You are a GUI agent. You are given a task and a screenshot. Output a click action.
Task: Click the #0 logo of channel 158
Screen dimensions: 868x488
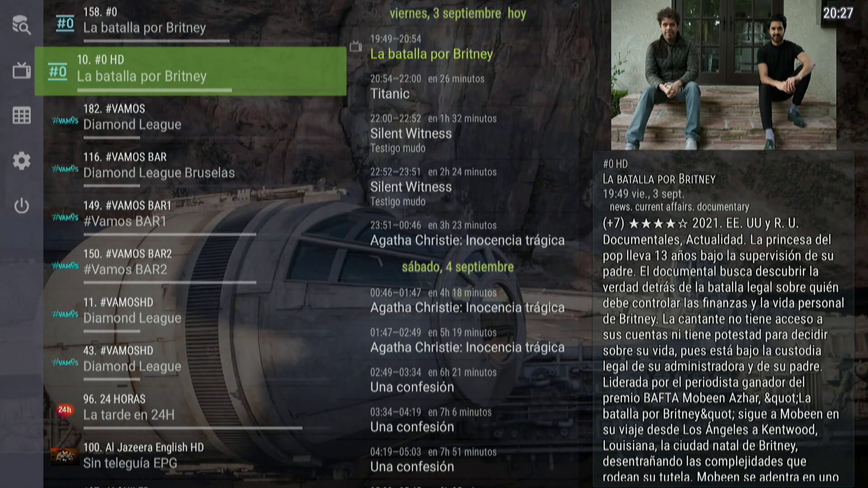tap(65, 23)
